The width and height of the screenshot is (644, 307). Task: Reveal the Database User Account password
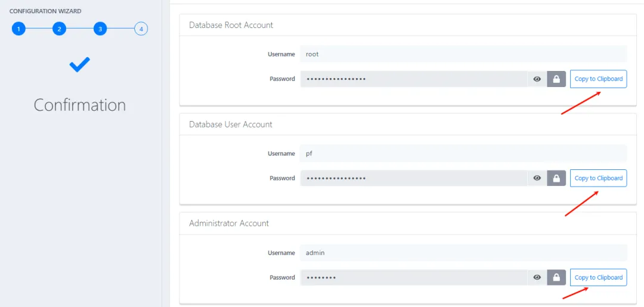(537, 178)
